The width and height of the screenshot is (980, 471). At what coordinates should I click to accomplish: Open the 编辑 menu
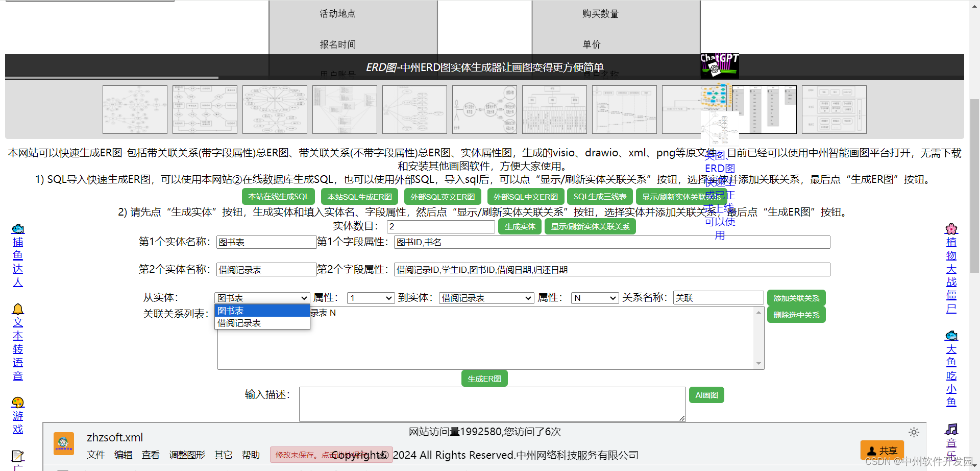(x=123, y=455)
